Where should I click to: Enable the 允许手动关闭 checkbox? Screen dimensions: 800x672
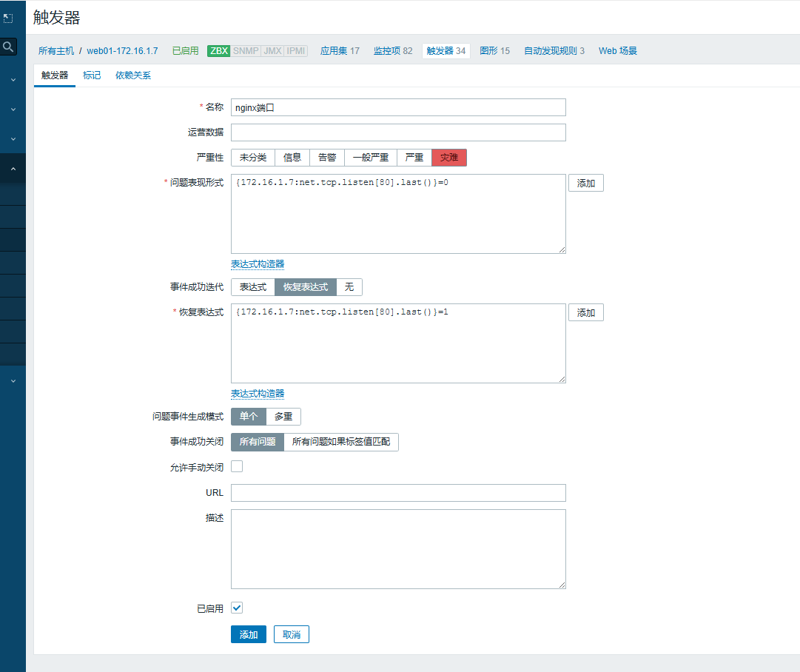(x=237, y=466)
